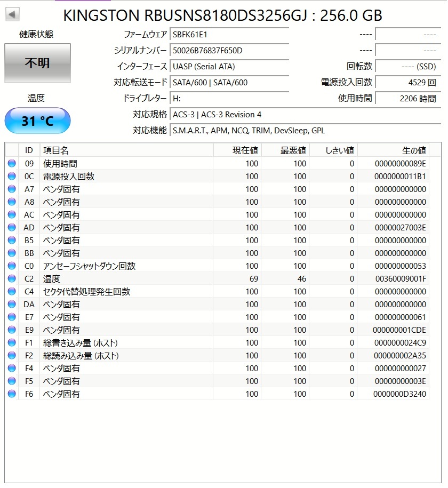The image size is (448, 488).
Task: Click raw value 0000027003E
Action: [401, 228]
